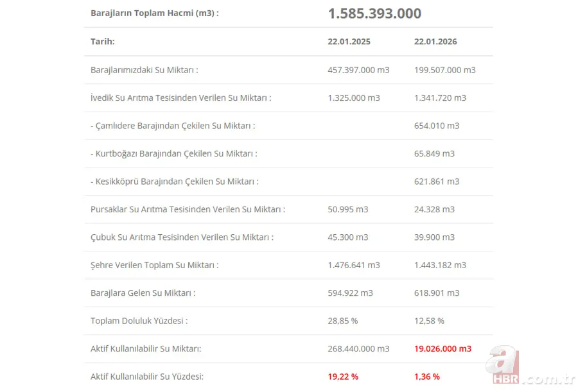
Task: Click the red 19.026.000 m3 value
Action: point(442,349)
